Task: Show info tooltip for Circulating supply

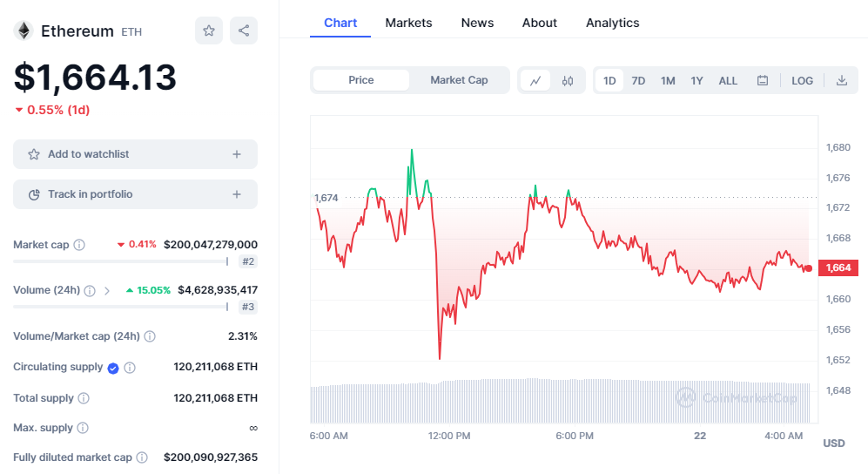Action: (130, 368)
